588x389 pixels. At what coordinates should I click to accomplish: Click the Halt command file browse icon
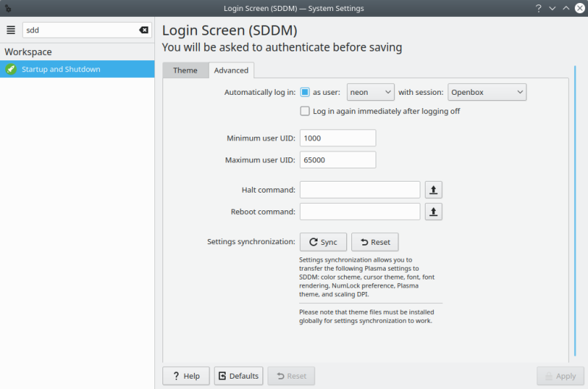pyautogui.click(x=434, y=190)
